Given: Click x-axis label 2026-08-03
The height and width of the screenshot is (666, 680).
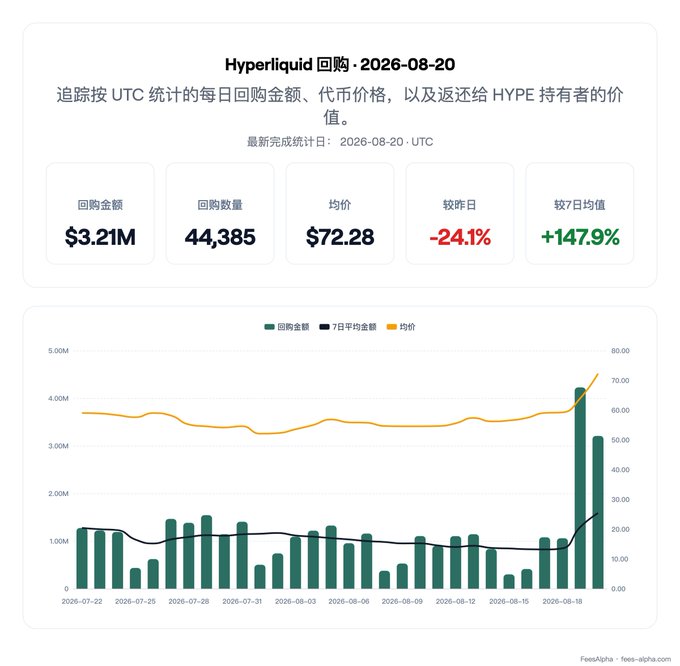Looking at the screenshot, I should (295, 601).
